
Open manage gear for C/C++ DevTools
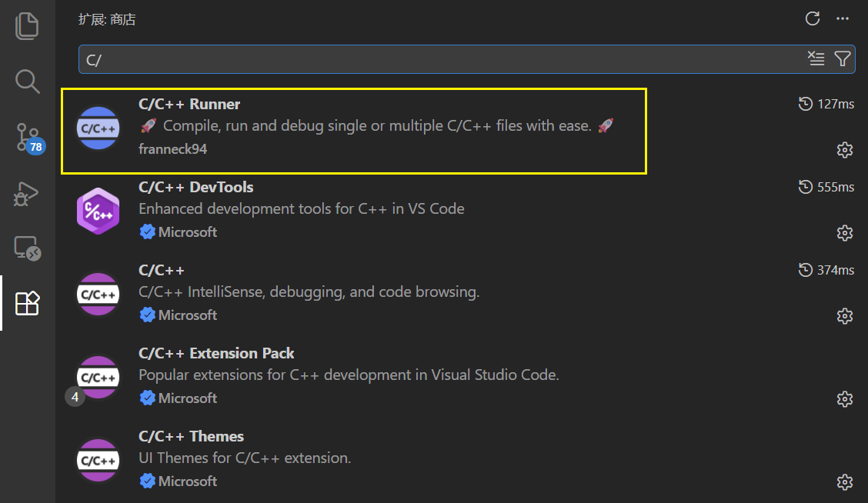[845, 233]
